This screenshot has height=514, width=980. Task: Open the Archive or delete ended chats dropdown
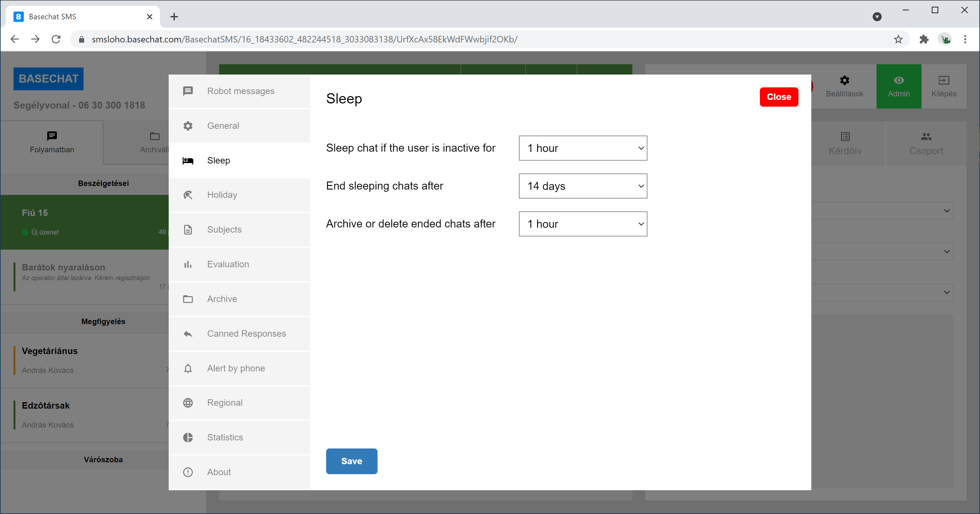tap(583, 224)
